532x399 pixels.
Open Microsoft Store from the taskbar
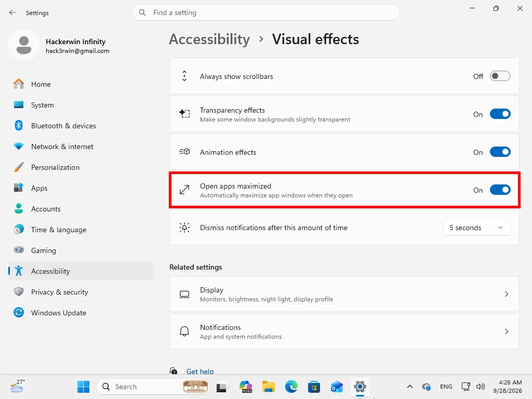click(314, 387)
